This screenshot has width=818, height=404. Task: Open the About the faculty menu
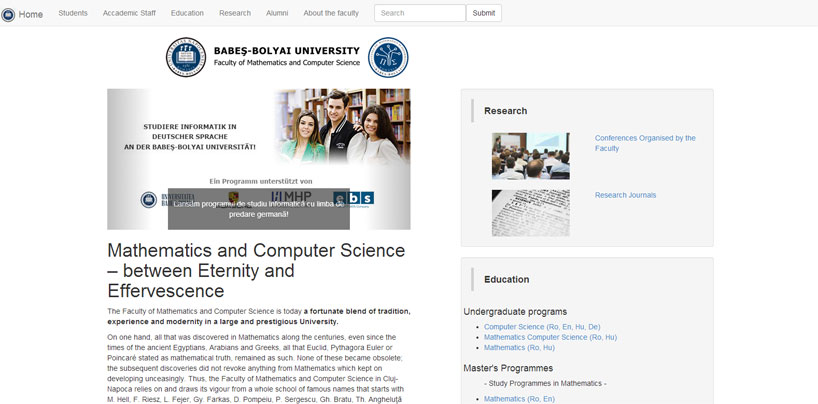pos(331,13)
